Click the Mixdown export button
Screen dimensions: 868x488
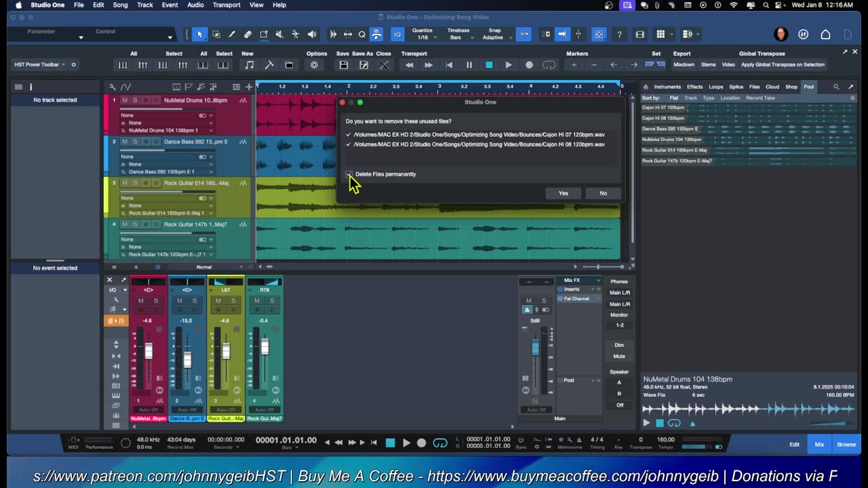point(684,64)
